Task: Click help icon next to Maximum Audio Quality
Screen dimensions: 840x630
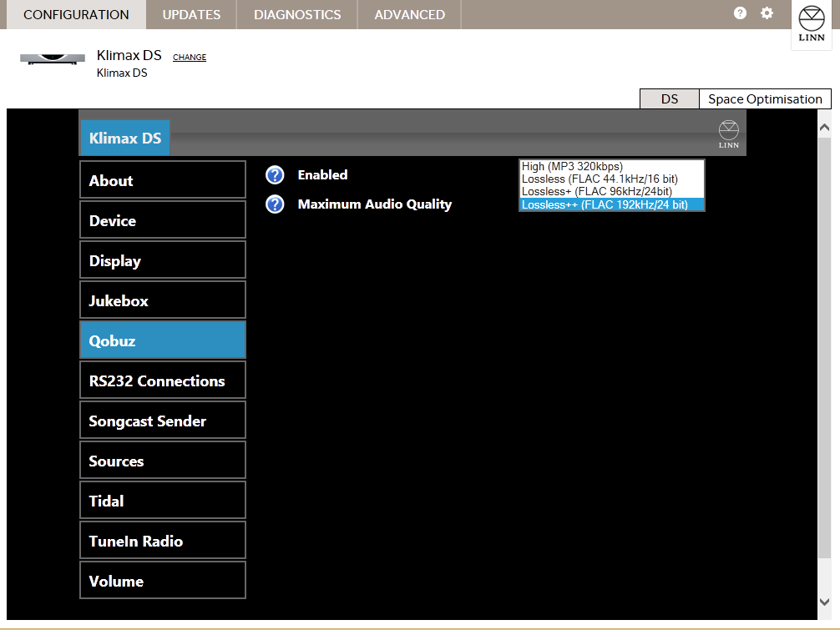Action: 275,204
